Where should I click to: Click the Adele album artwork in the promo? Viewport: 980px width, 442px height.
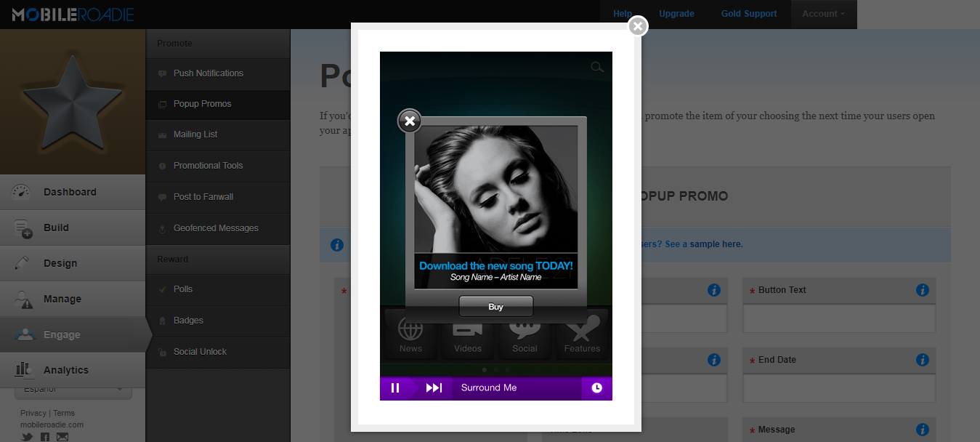(496, 189)
